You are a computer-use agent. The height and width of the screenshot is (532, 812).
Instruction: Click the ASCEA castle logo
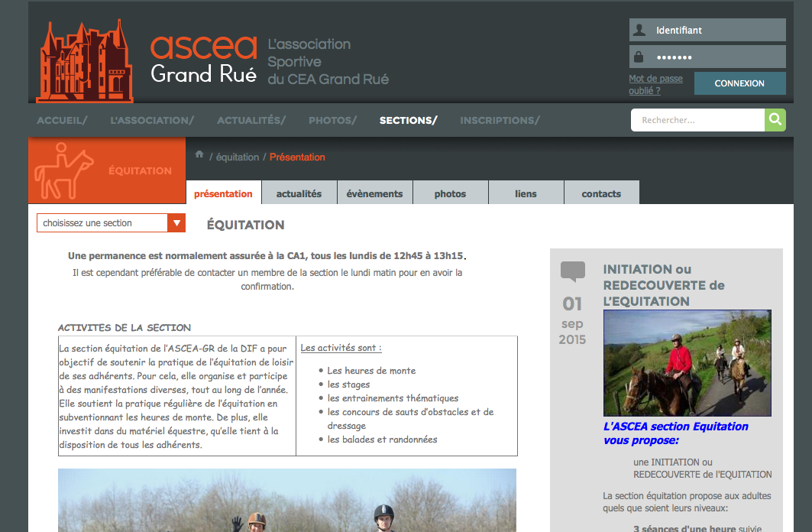coord(85,62)
